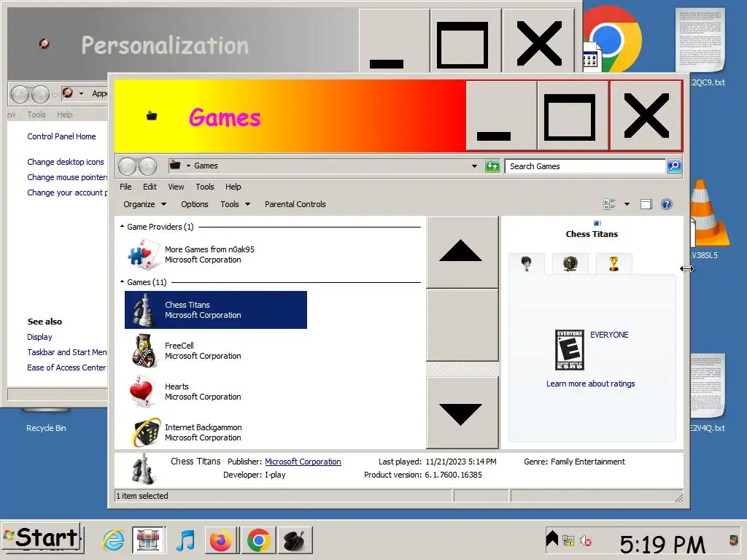Click the 5:19 PM taskbar clock
The image size is (747, 560).
(662, 543)
